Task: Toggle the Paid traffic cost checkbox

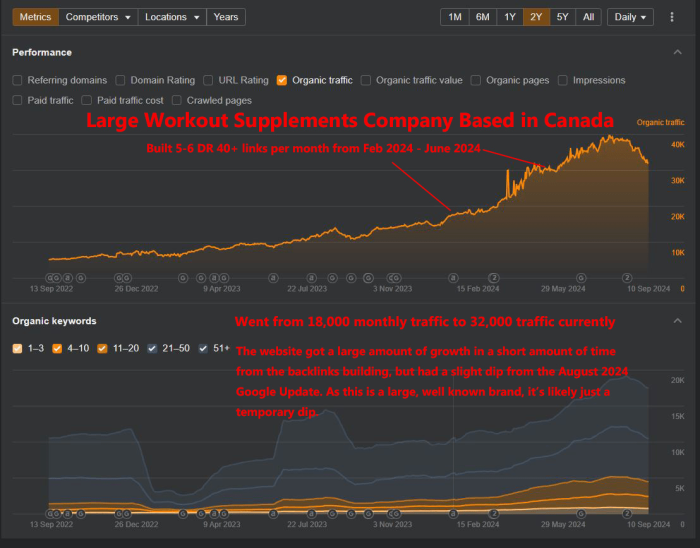Action: click(x=87, y=100)
